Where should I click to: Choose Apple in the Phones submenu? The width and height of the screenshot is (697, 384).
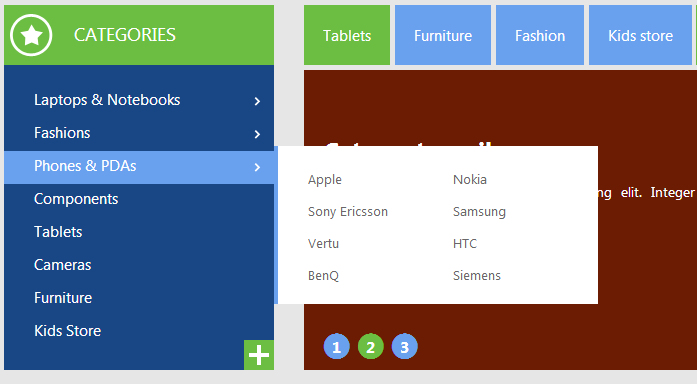[325, 180]
